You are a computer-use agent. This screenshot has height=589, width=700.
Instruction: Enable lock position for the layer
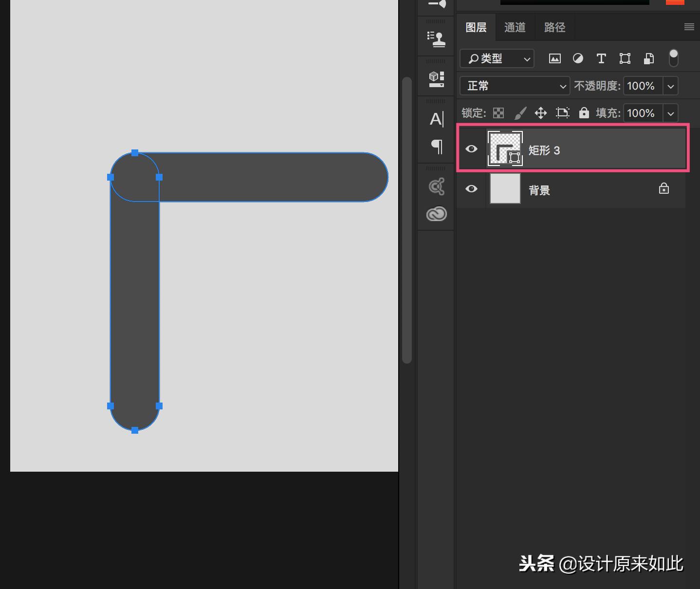(540, 113)
